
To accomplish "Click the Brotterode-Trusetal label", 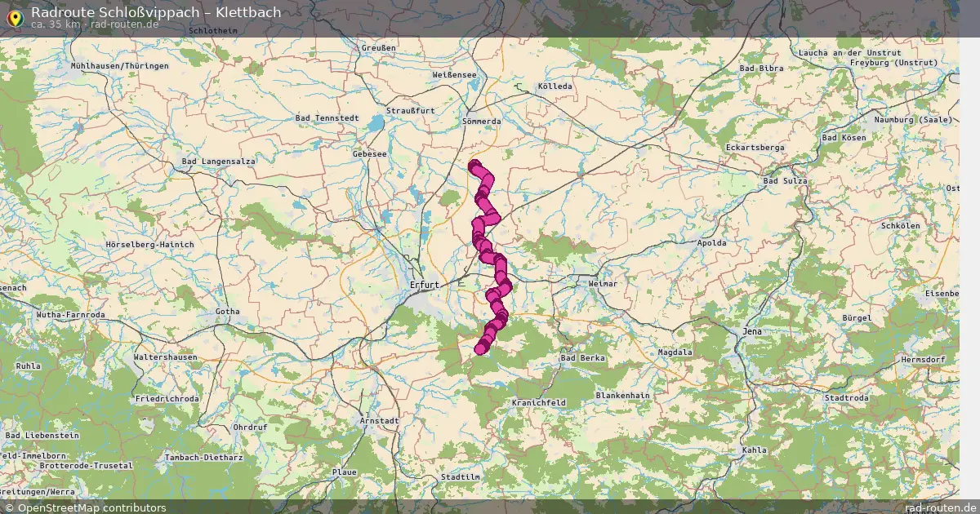I will (86, 465).
